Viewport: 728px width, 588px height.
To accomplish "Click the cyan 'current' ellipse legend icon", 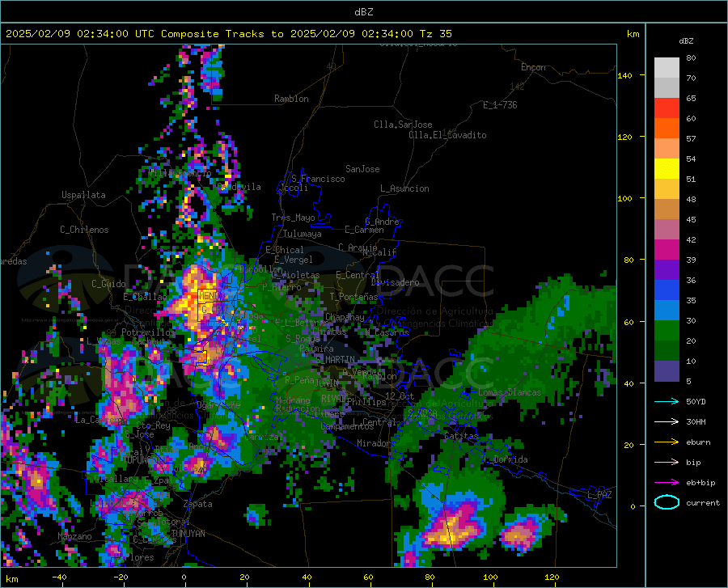I will pyautogui.click(x=667, y=502).
